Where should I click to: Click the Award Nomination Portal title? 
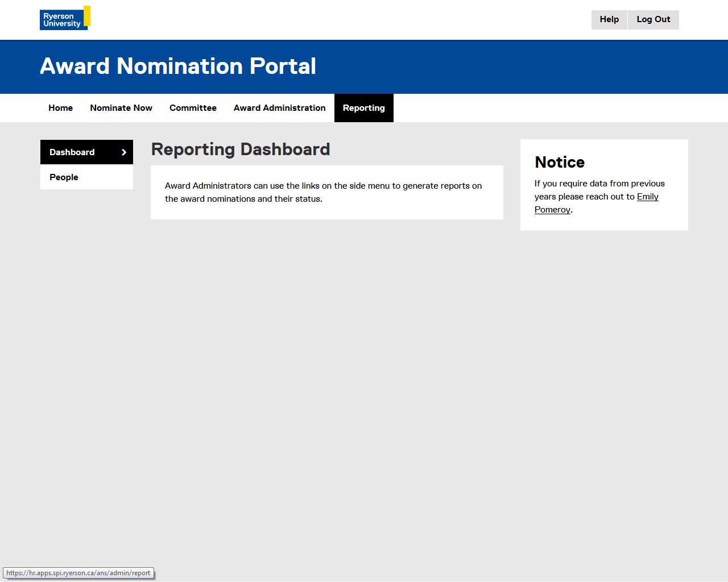(178, 66)
